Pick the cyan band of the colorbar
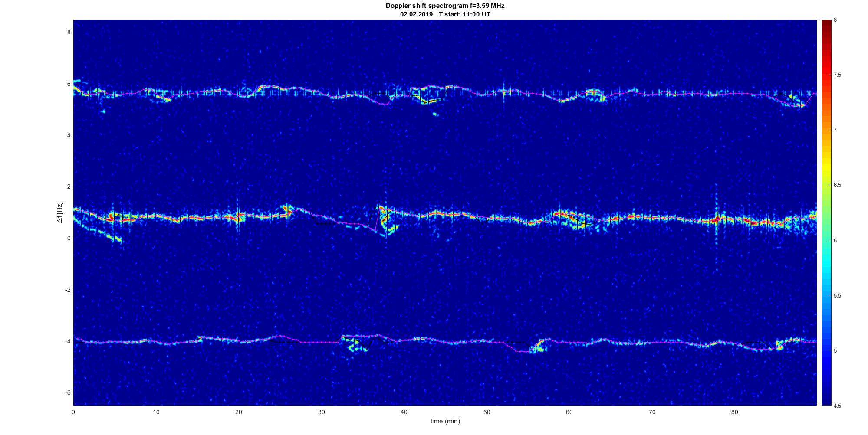Screen dimensions: 868x435 (826, 256)
